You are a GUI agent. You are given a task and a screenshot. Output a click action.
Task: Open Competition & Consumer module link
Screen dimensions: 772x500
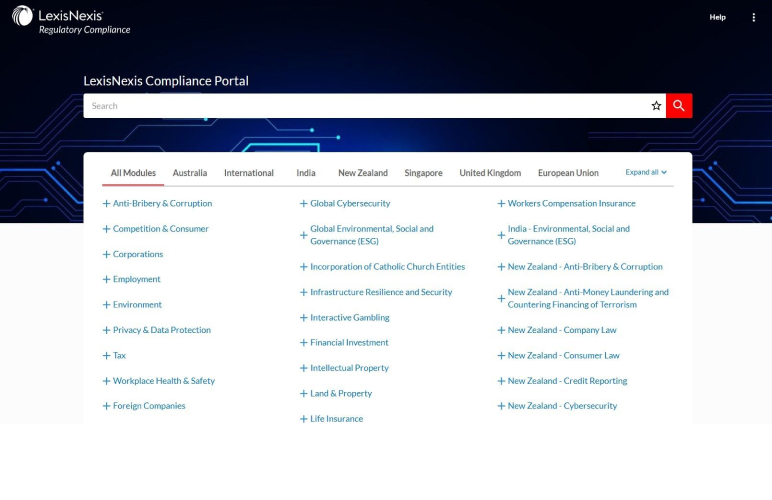click(161, 229)
